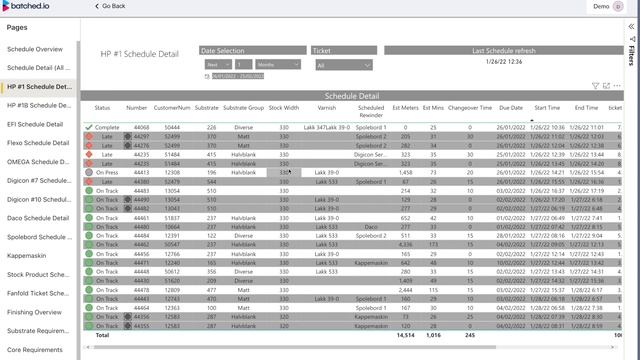Image resolution: width=640 pixels, height=360 pixels.
Task: Open the Finishing Overview page
Action: click(x=34, y=312)
